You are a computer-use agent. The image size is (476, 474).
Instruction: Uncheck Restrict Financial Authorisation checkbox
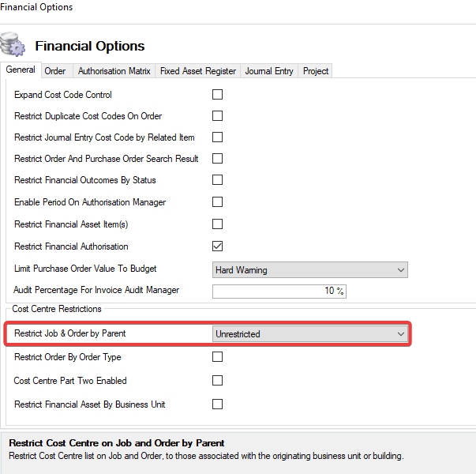[x=218, y=246]
